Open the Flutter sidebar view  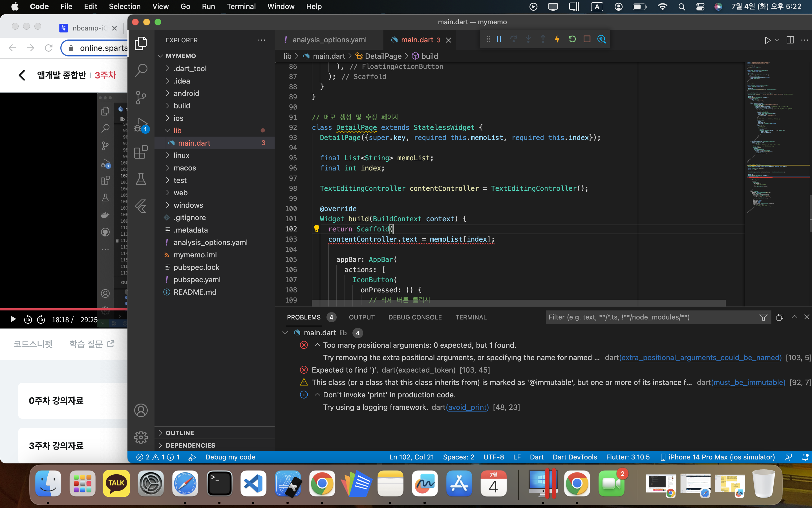[141, 206]
